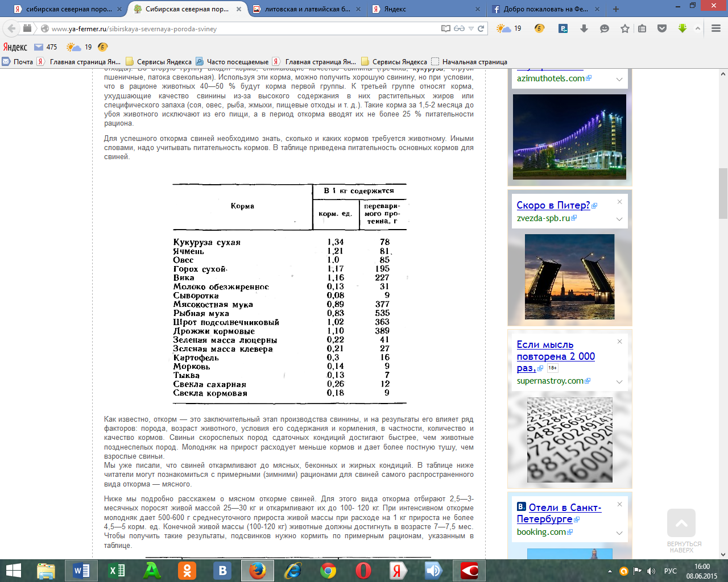Open the weather widget showing 19 in the Yandex bar

(79, 47)
